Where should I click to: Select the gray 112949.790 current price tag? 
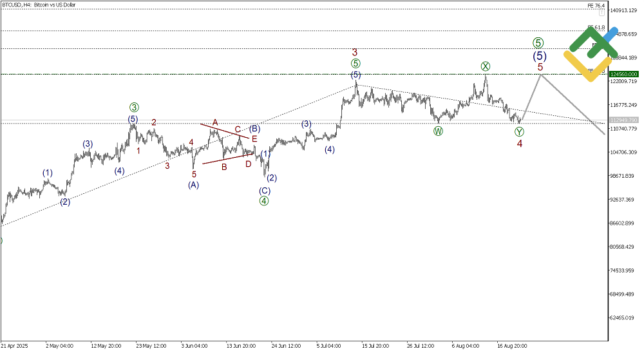[623, 120]
